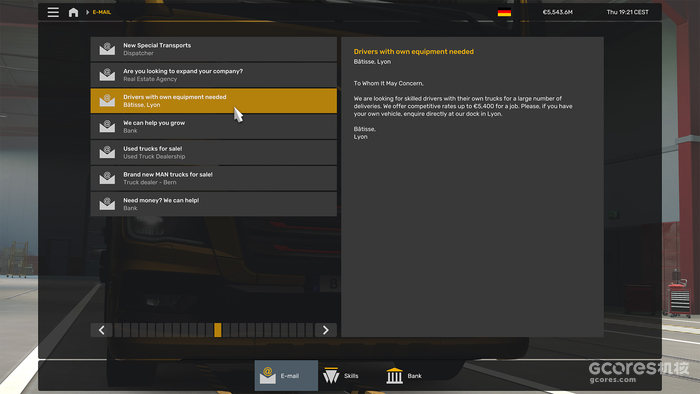Click envelope icon of New Special Transports

click(107, 49)
